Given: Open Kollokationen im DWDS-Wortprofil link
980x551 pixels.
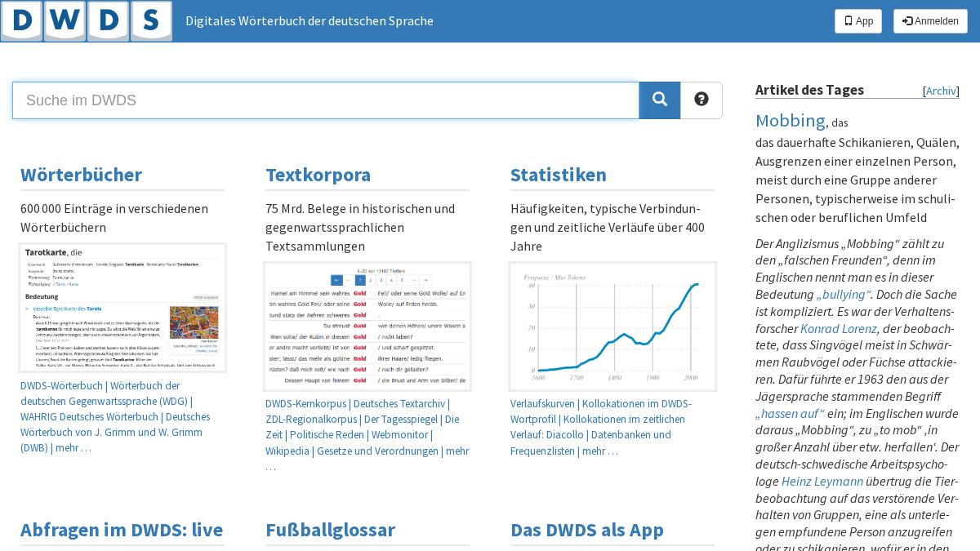Looking at the screenshot, I should pyautogui.click(x=600, y=411).
